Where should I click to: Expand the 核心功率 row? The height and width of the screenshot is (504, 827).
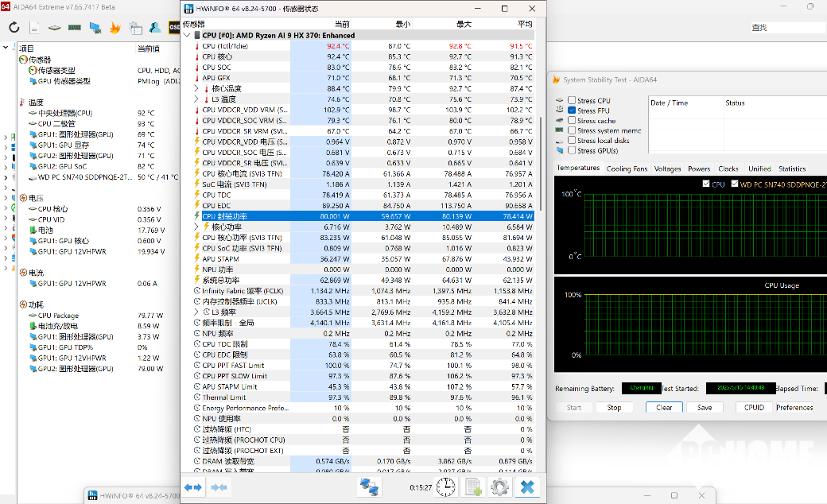196,227
